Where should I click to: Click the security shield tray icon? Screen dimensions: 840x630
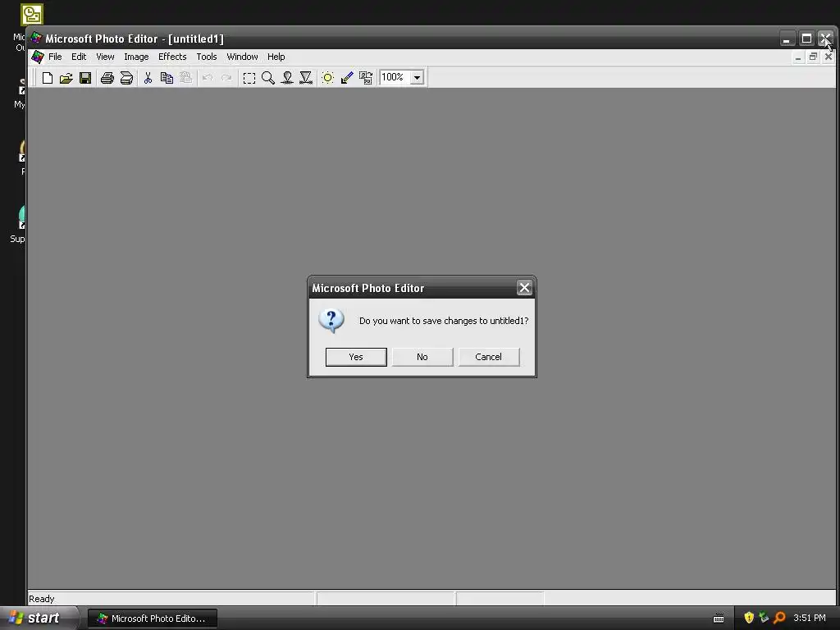(x=749, y=618)
